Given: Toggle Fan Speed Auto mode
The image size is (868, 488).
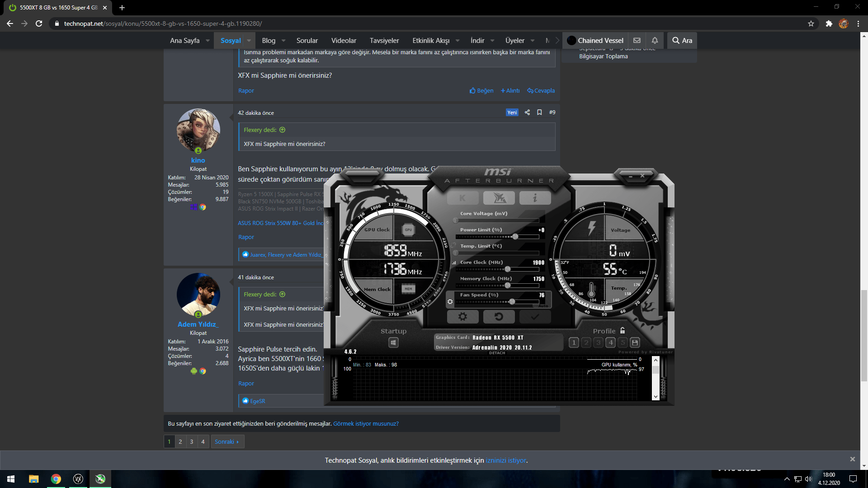Looking at the screenshot, I should pyautogui.click(x=543, y=306).
